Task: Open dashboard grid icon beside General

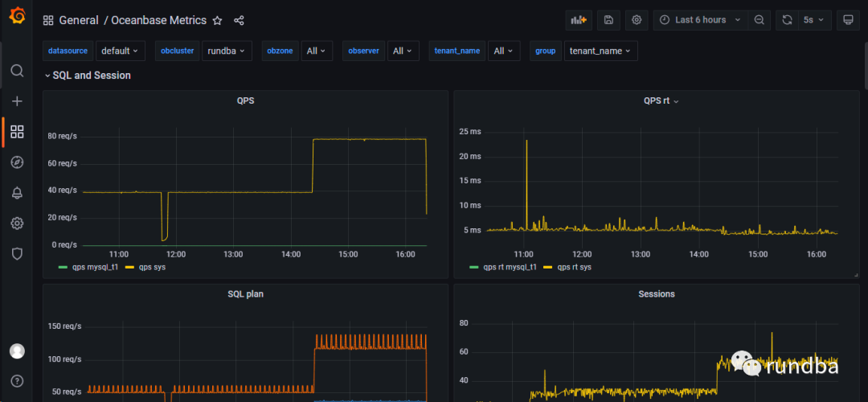Action: click(48, 20)
